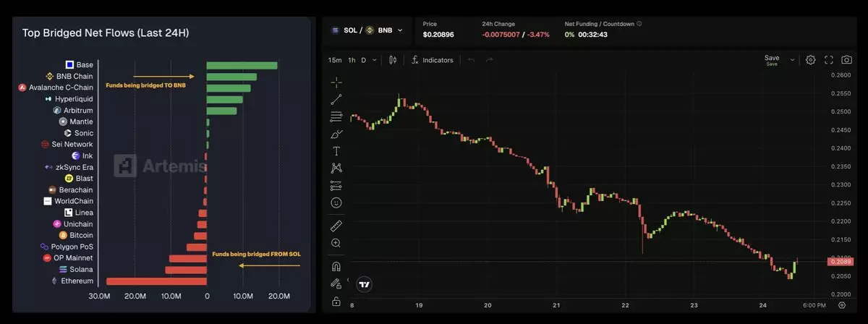
Task: Click the redo arrow
Action: [490, 60]
